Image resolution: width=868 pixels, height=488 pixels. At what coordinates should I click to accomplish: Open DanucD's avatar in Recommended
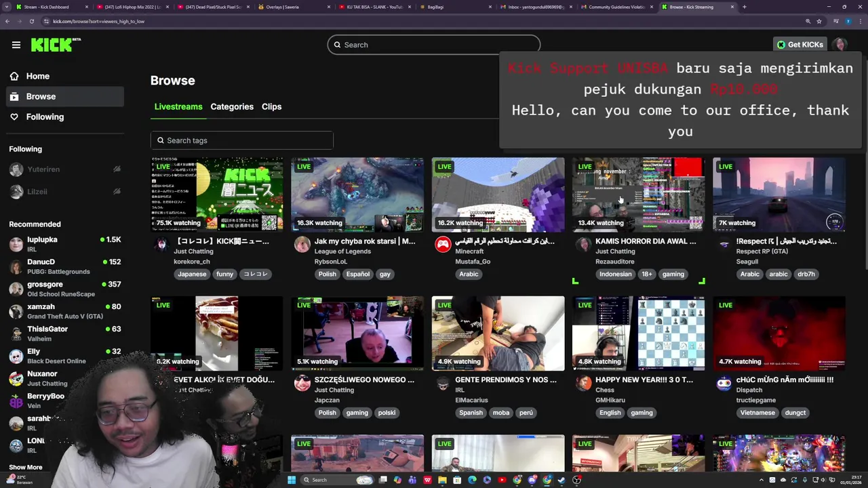(16, 267)
